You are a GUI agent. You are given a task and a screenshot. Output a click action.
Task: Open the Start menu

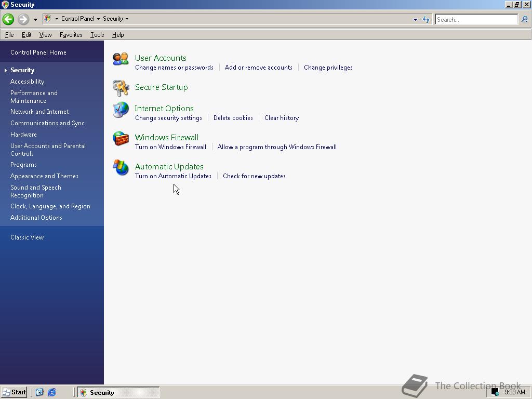14,392
